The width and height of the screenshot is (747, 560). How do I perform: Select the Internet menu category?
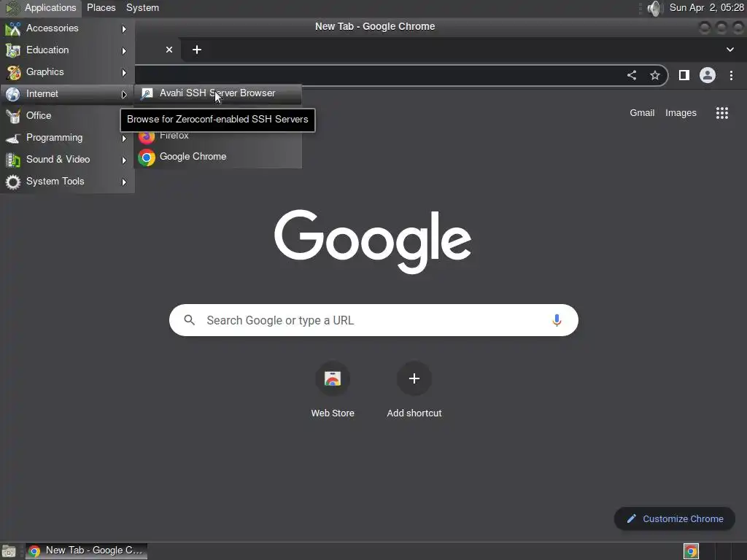click(67, 94)
